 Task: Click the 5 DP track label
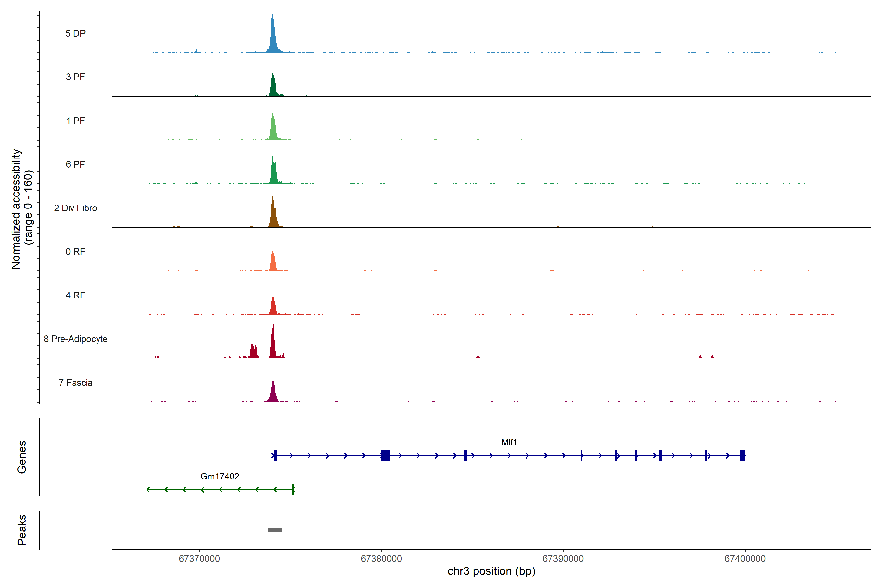click(75, 33)
